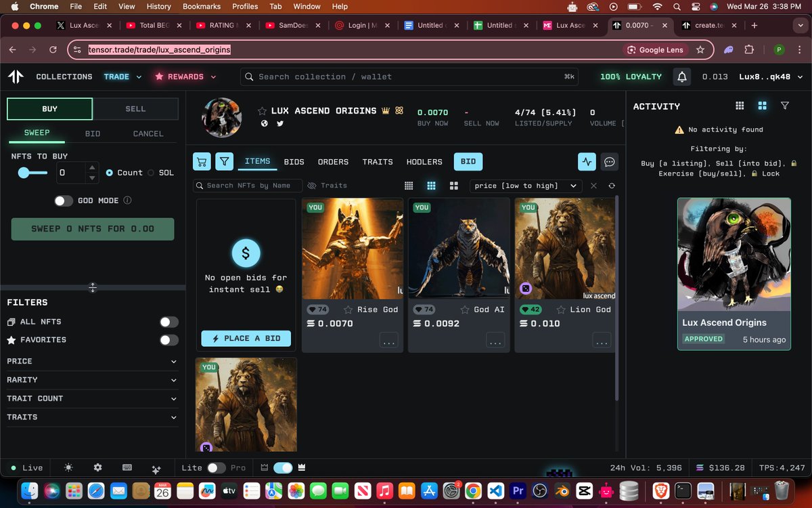Open Activity filter funnel icon
The width and height of the screenshot is (812, 508).
point(785,106)
